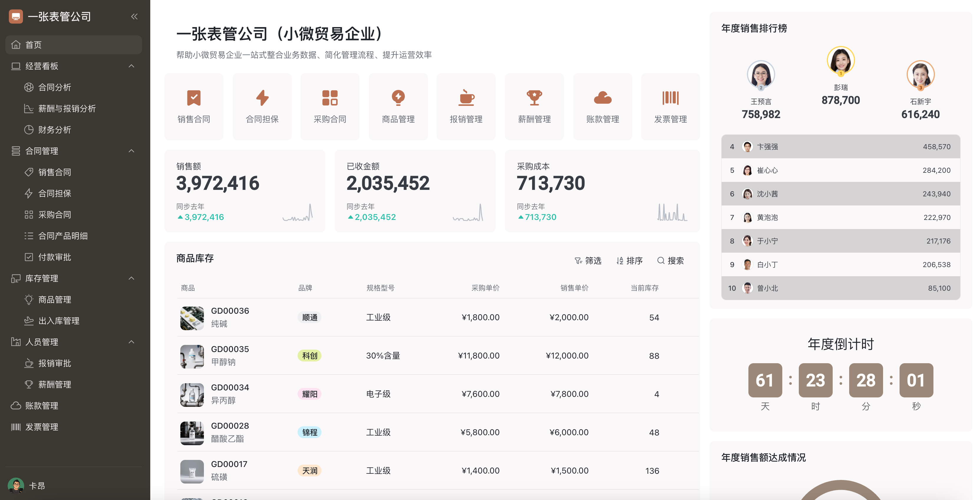Collapse the 人员管理 section chevron
The image size is (980, 500).
(131, 342)
